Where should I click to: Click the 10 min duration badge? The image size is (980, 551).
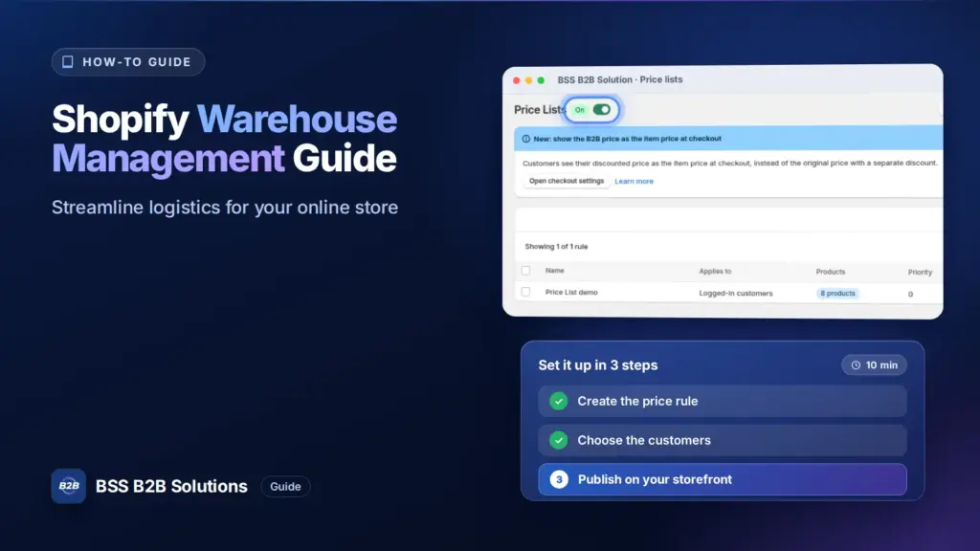[x=874, y=364]
